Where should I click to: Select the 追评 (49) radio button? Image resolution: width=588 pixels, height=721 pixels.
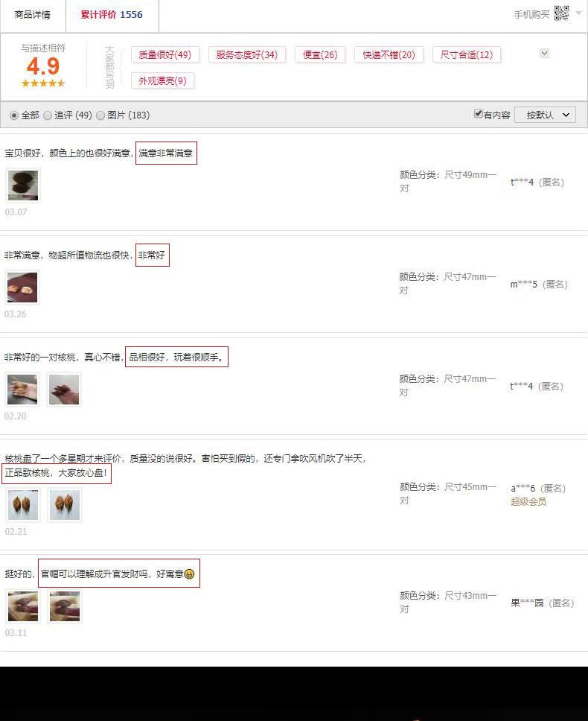48,115
